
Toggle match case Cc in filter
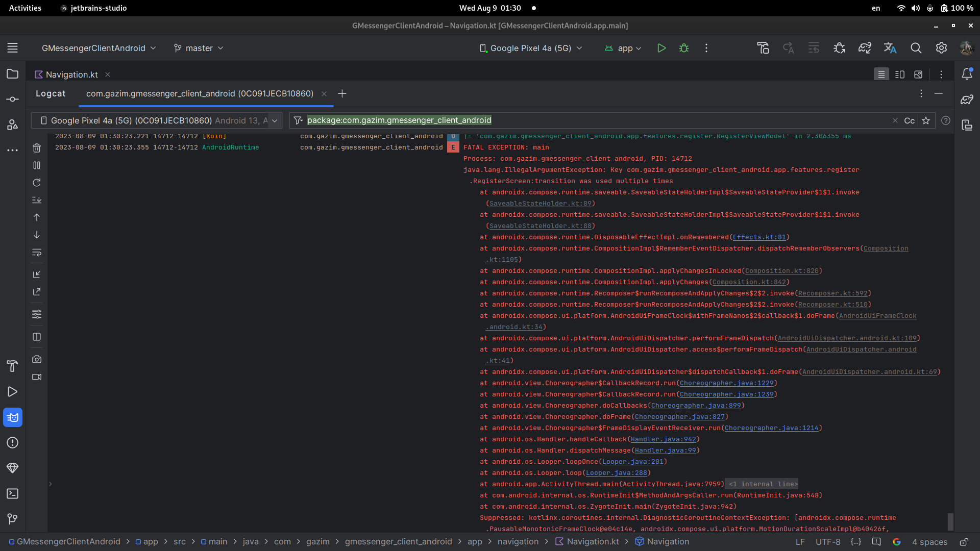point(909,121)
